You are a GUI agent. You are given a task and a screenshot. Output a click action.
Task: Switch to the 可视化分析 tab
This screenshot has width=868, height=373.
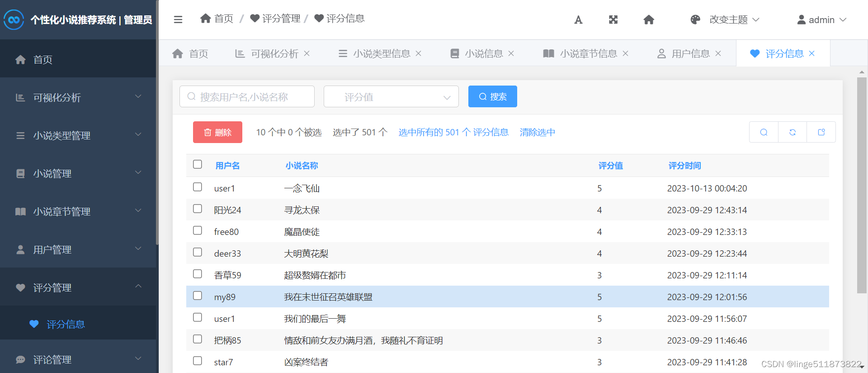tap(273, 53)
